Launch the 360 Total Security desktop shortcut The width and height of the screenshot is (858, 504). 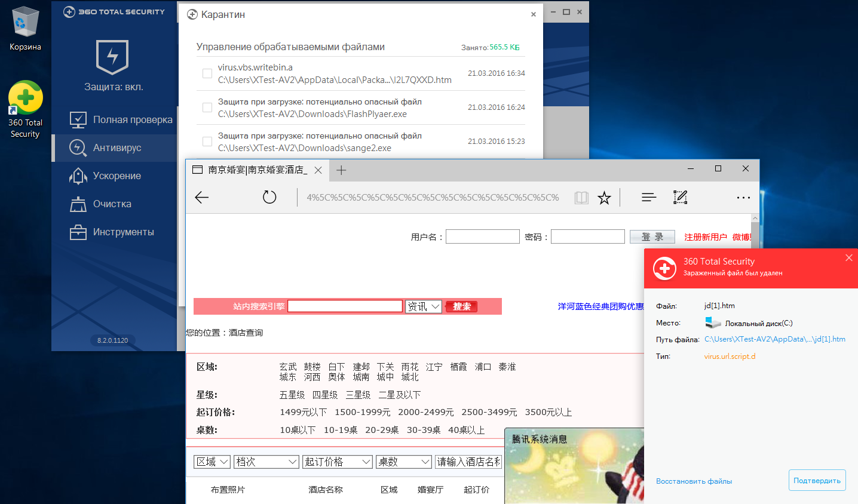[25, 110]
